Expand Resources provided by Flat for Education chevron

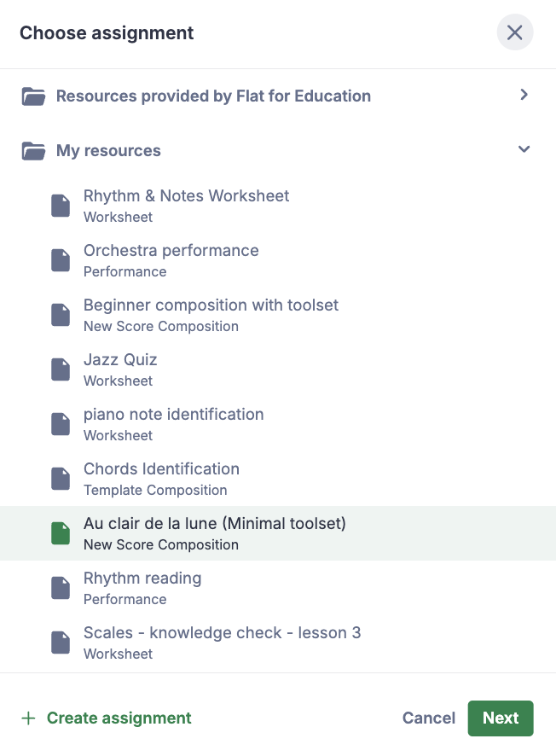[524, 95]
